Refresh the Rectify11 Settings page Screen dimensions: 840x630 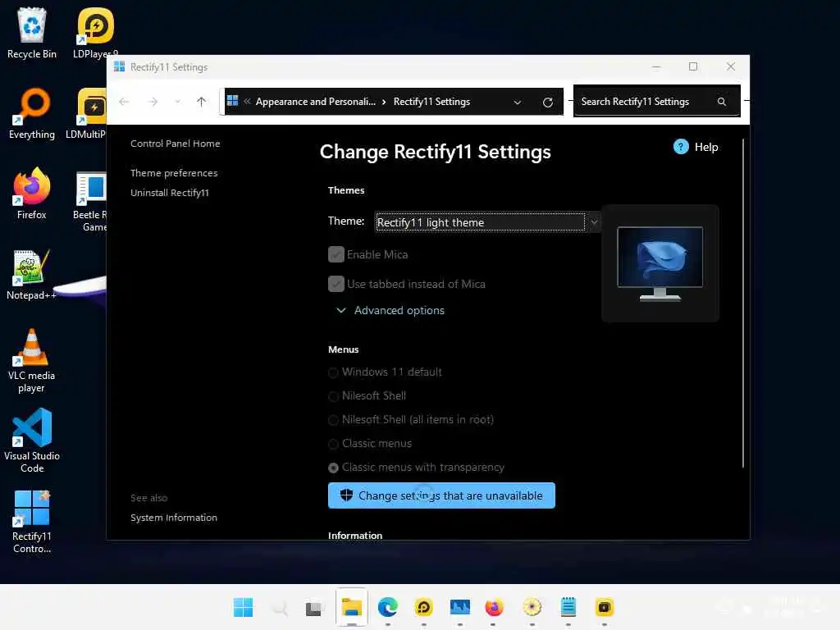547,103
